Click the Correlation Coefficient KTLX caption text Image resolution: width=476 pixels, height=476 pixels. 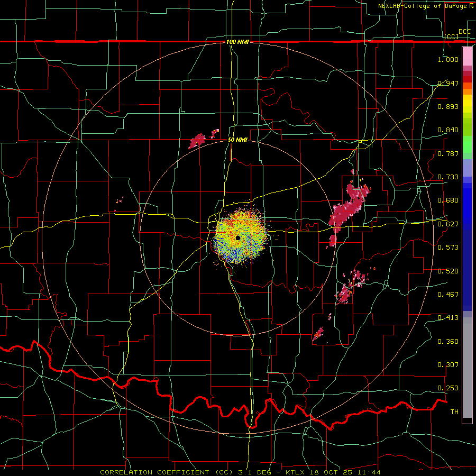240,472
